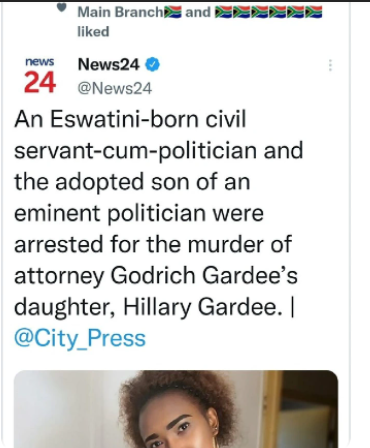Open the @City_Press mention link
This screenshot has height=448, width=370.
tap(80, 338)
